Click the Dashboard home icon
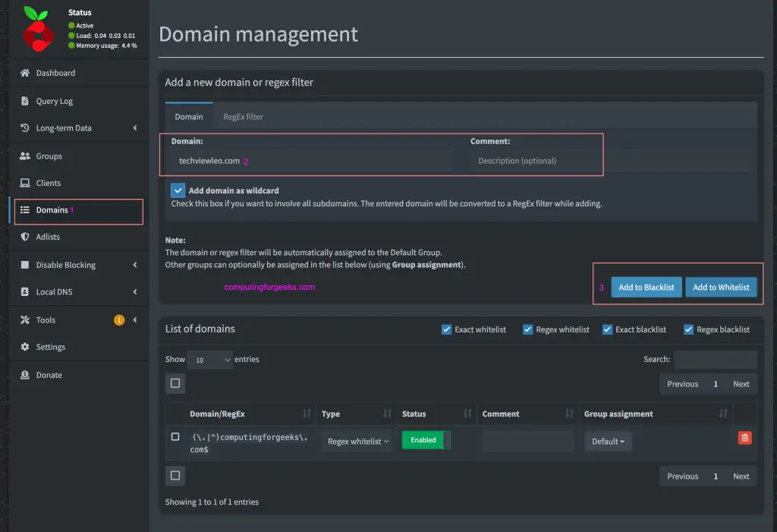Screen dimensions: 777x532 click(25, 73)
